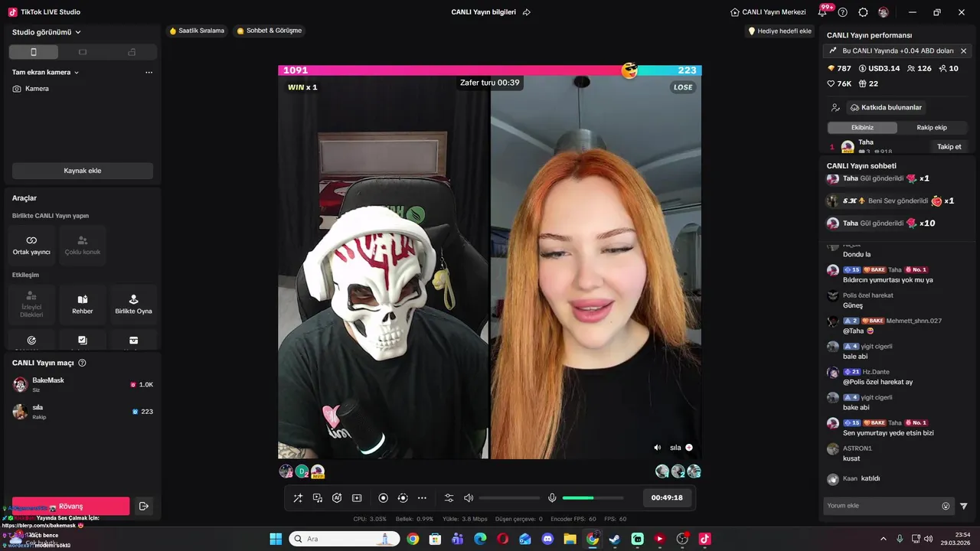980x551 pixels.
Task: Click the Zafer turu 00:39 timer label
Action: pos(490,83)
